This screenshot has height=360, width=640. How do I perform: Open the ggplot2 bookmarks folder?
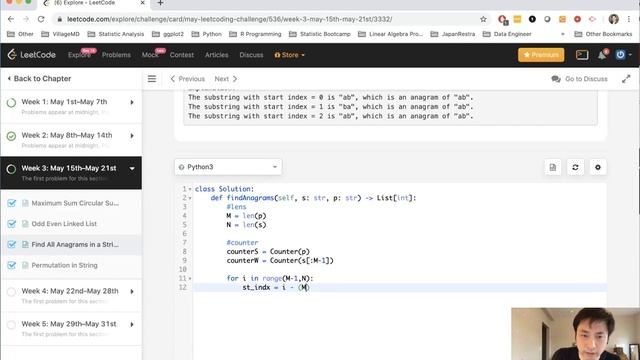tap(168, 34)
